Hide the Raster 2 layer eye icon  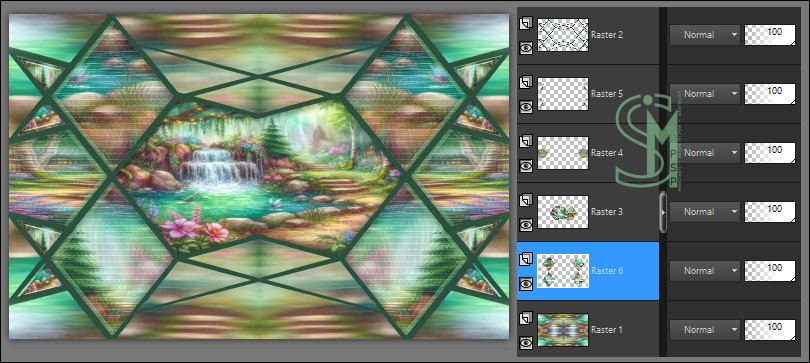point(526,48)
